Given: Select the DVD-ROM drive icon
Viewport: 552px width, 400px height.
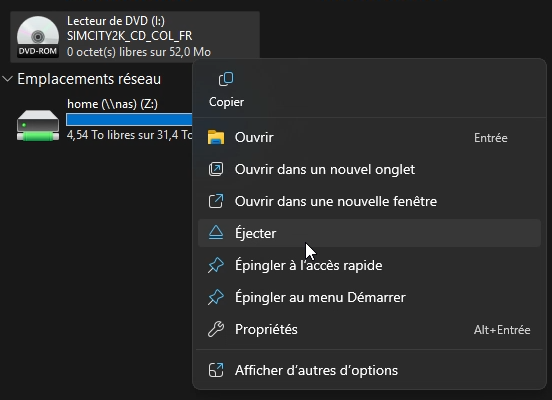Looking at the screenshot, I should 38,37.
